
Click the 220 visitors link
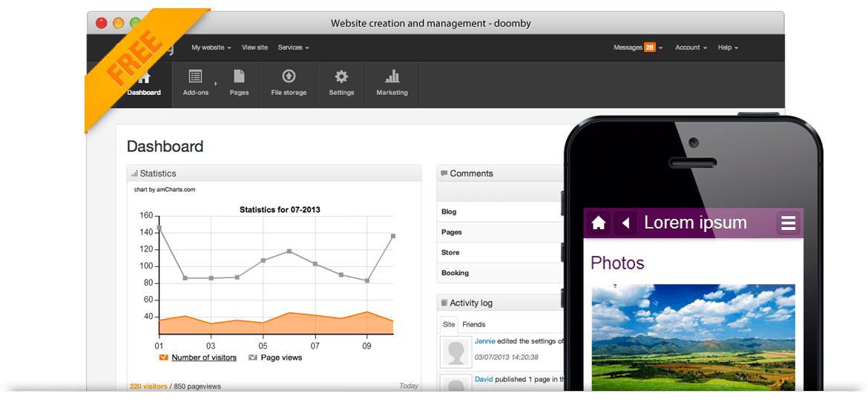tap(148, 386)
